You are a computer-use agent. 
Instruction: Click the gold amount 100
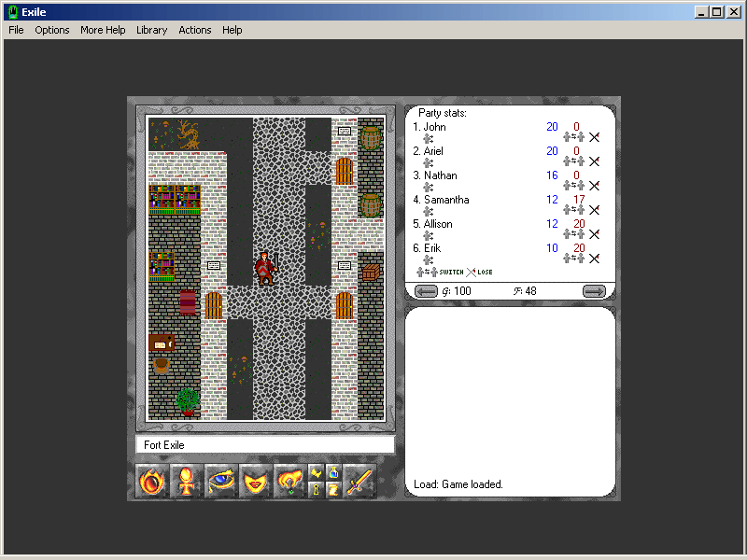tap(462, 291)
